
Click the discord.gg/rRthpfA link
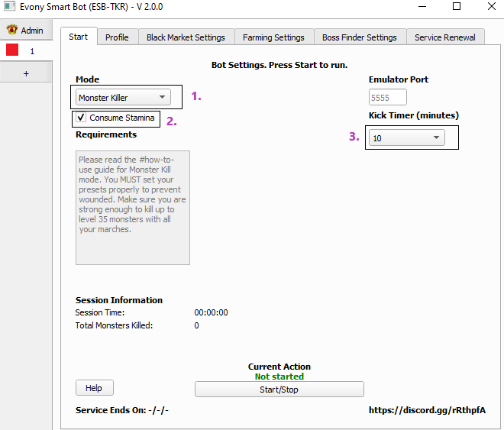[x=427, y=410]
